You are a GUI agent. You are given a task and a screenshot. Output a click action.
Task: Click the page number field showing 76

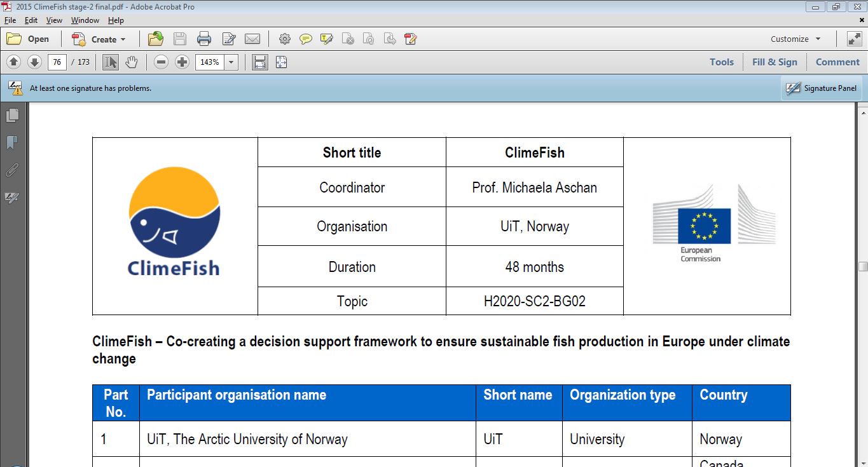[57, 62]
